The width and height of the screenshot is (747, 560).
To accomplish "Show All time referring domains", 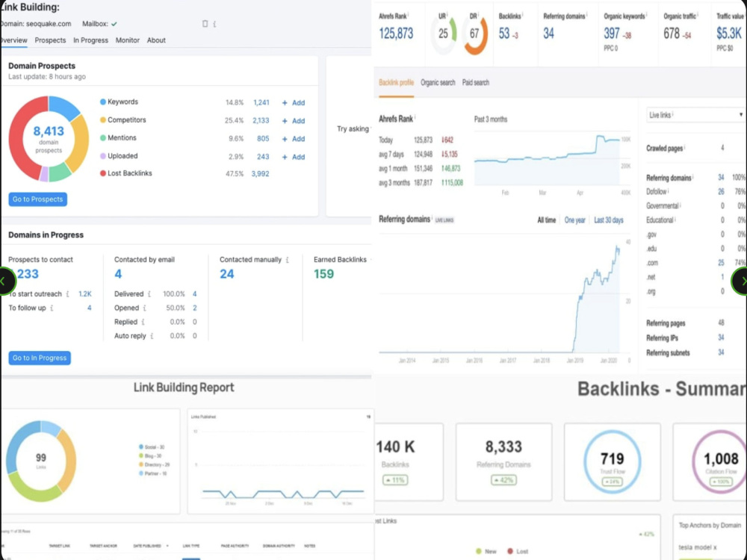I will (547, 220).
